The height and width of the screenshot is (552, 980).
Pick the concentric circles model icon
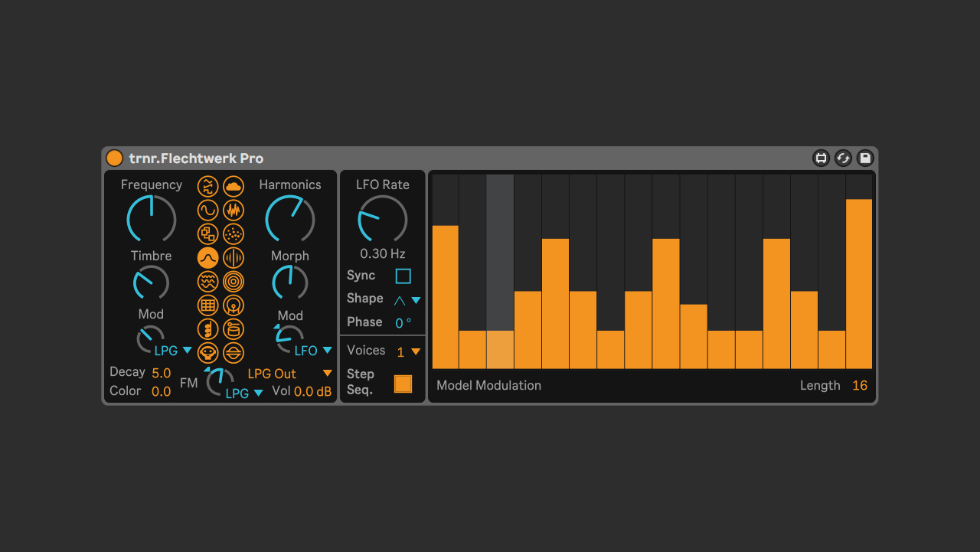click(x=234, y=282)
